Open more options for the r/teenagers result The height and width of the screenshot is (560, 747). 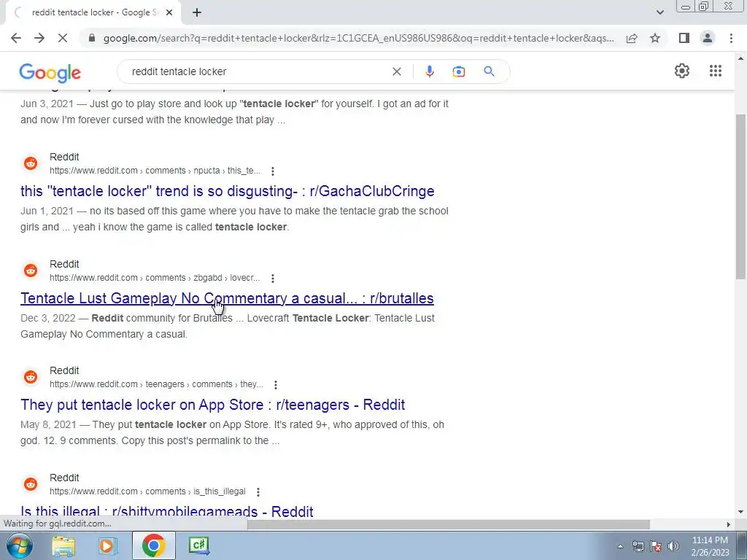pos(275,385)
